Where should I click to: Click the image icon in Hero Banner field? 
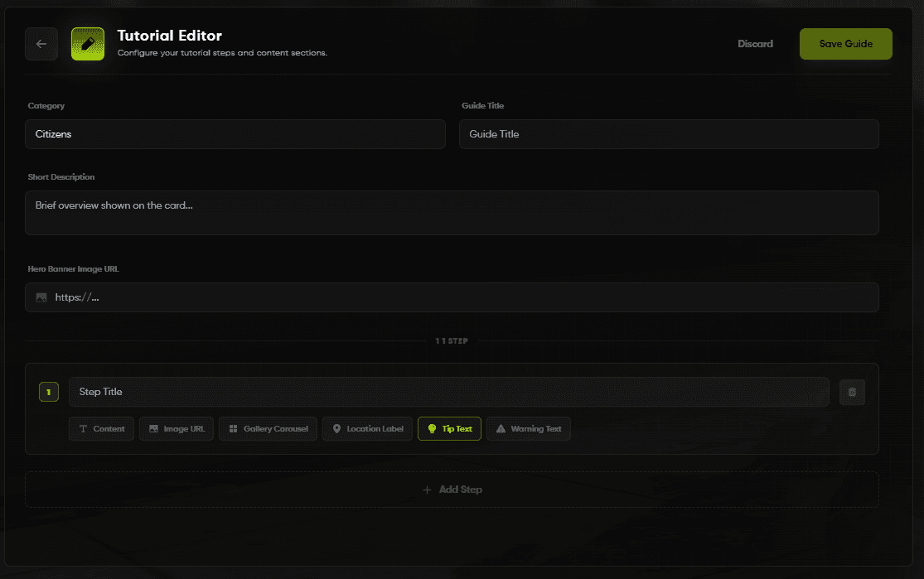[x=41, y=297]
